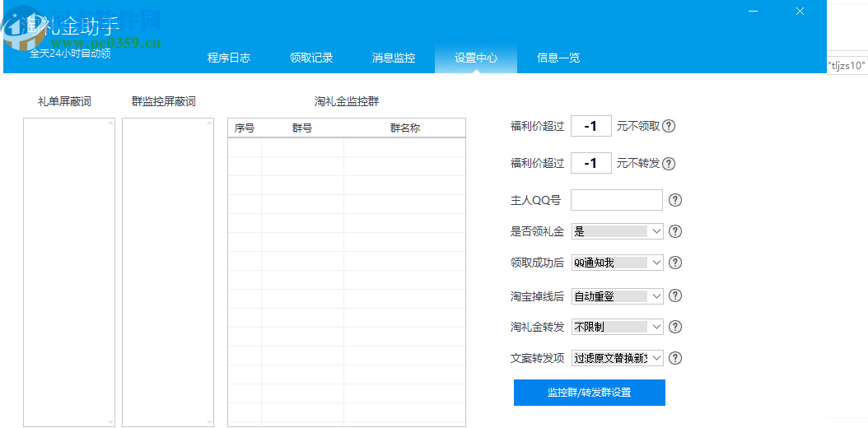Expand the 领取成功后 dropdown
The image size is (868, 428).
[656, 263]
